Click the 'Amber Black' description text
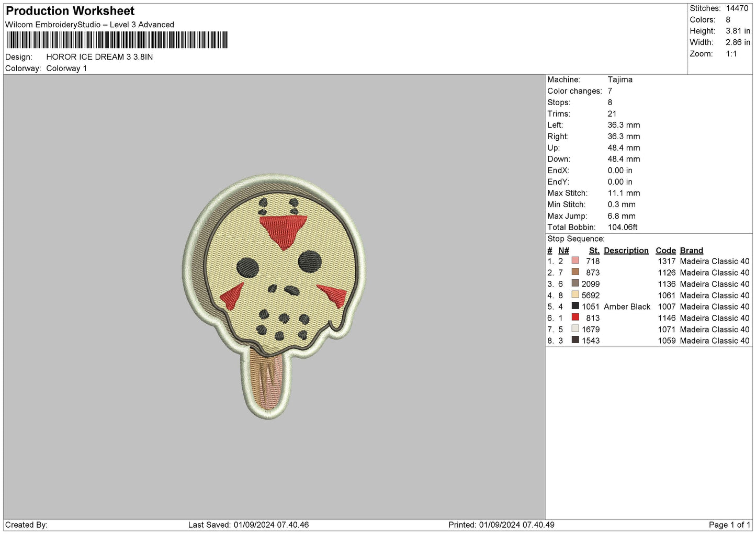 click(627, 306)
